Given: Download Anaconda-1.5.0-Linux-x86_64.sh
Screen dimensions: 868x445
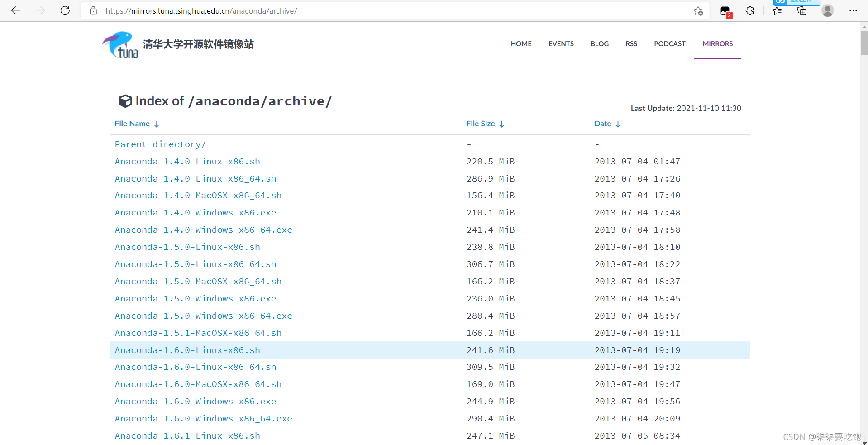Looking at the screenshot, I should coord(196,264).
